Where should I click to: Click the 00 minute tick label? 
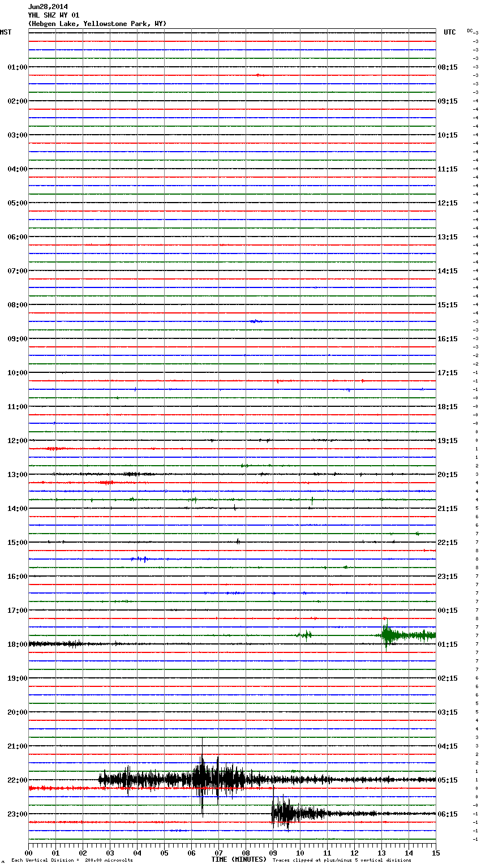click(x=28, y=852)
